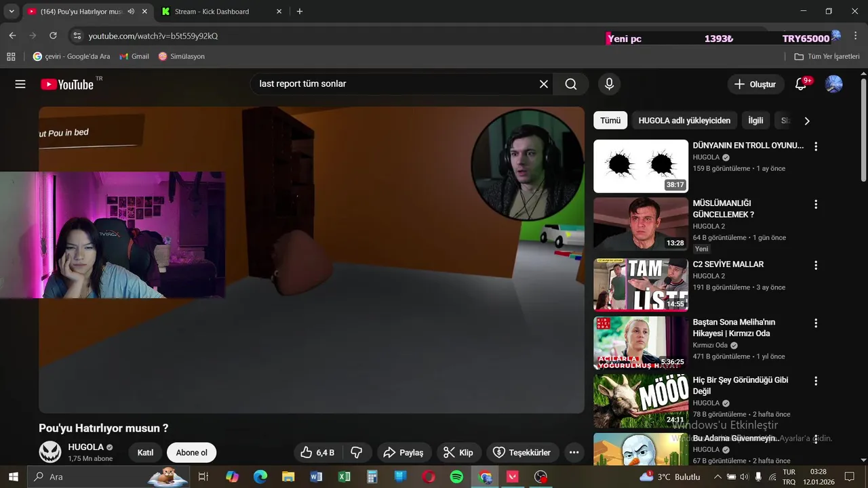Screen dimensions: 868x488
Task: Open File Explorer from taskbar
Action: (x=288, y=476)
